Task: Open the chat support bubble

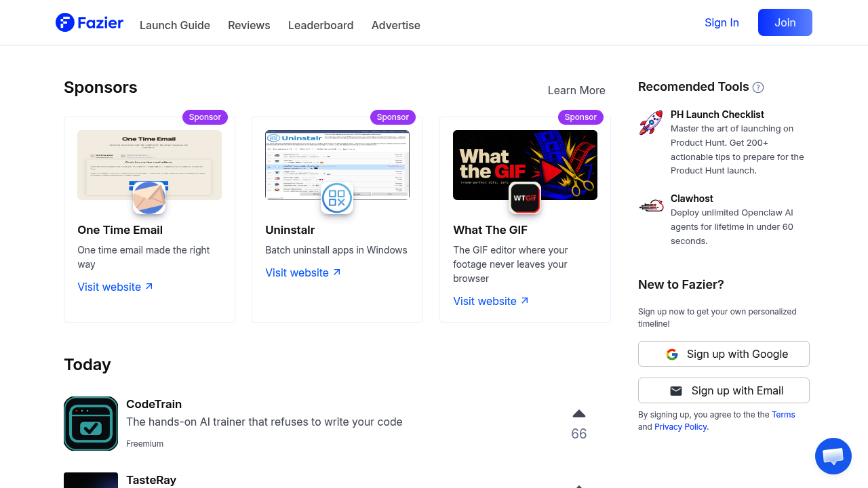Action: click(x=833, y=456)
